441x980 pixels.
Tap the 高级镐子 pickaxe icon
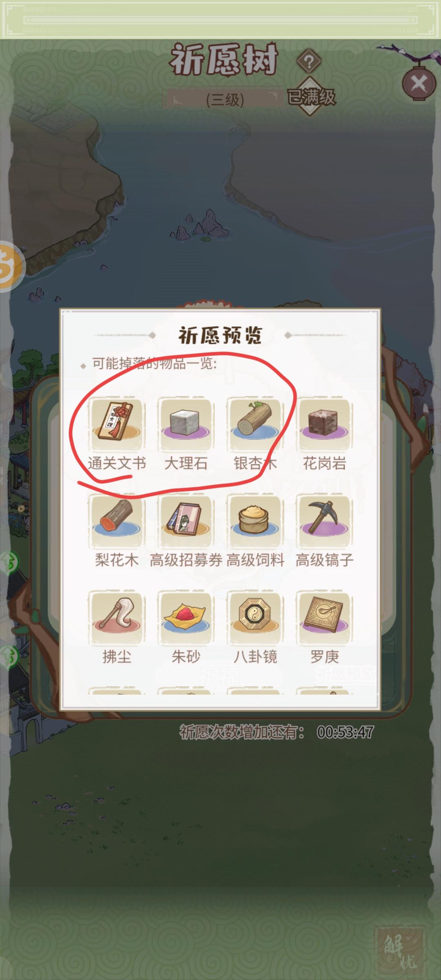pyautogui.click(x=325, y=520)
